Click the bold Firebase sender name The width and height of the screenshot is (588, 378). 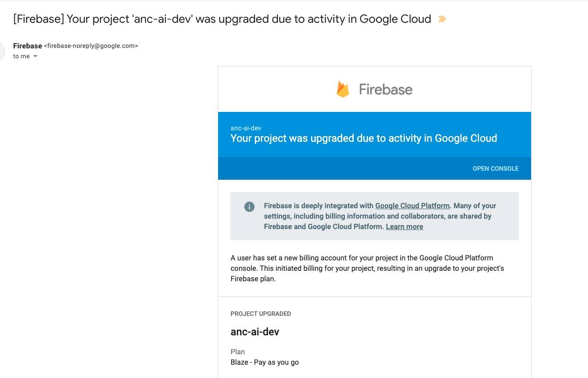point(28,46)
